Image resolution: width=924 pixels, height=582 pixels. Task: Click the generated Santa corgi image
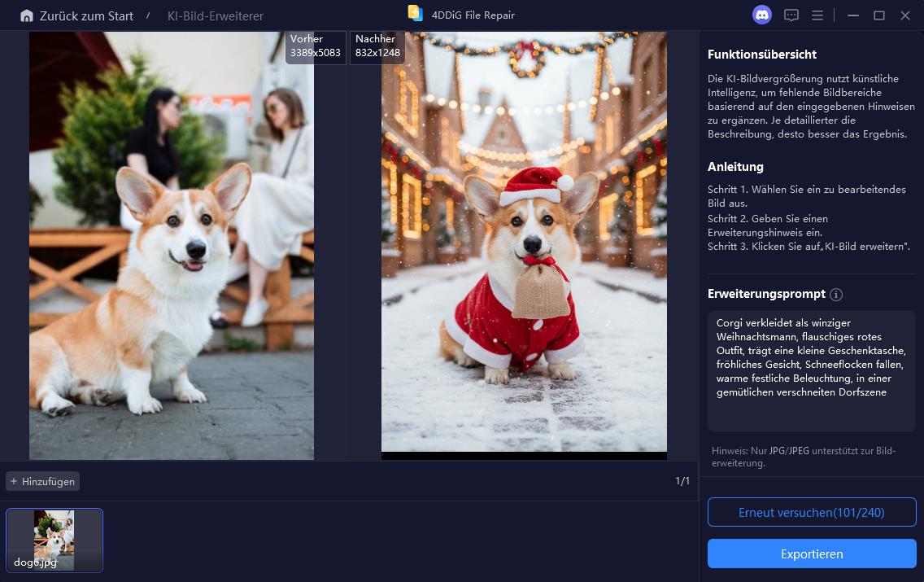click(524, 244)
